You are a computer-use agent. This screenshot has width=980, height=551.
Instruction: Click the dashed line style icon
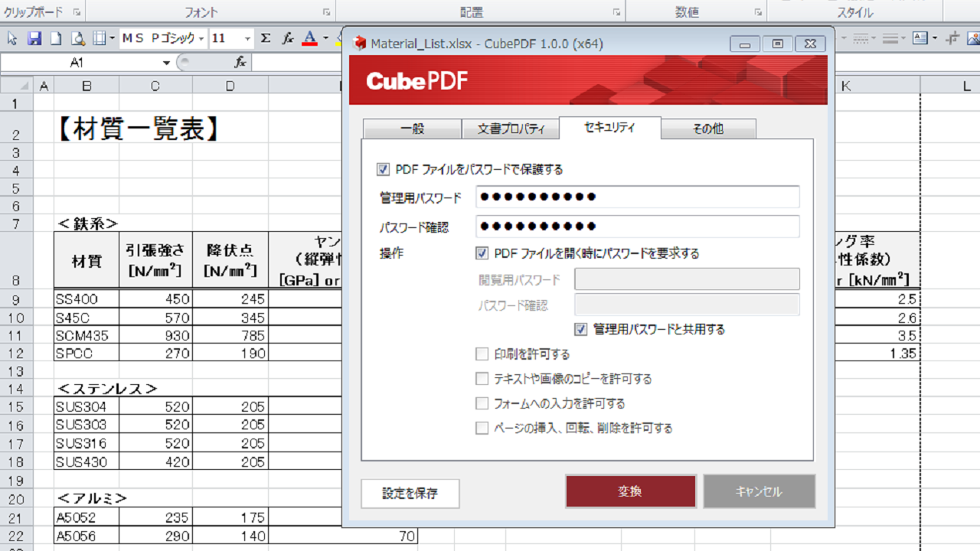(x=859, y=38)
